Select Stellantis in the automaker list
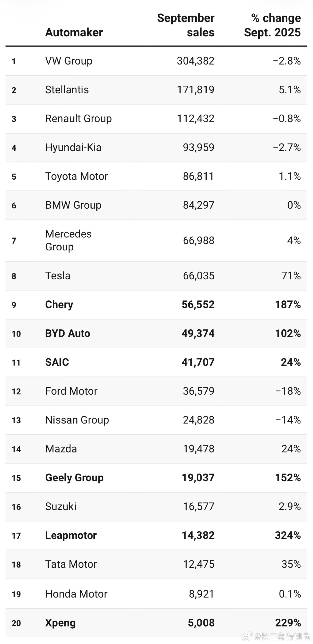 [x=67, y=90]
